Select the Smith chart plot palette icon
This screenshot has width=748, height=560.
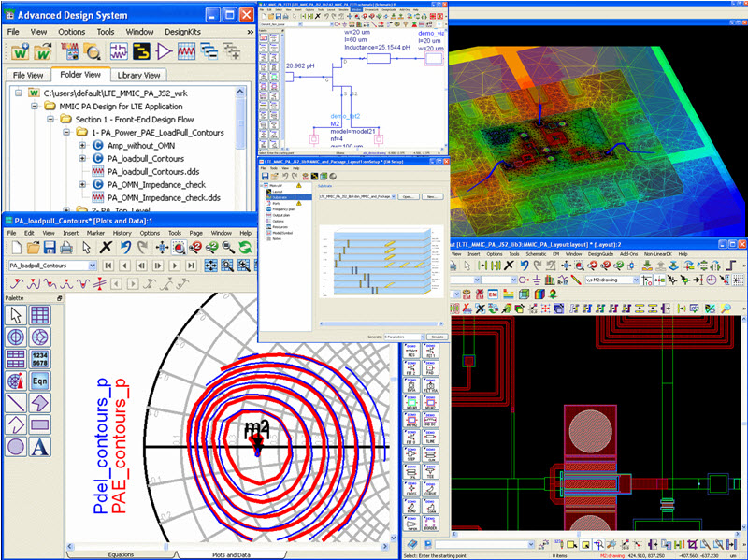pyautogui.click(x=39, y=337)
